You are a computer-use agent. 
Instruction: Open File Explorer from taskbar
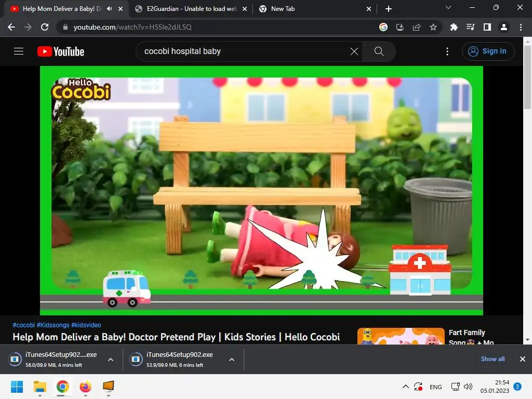pos(39,387)
